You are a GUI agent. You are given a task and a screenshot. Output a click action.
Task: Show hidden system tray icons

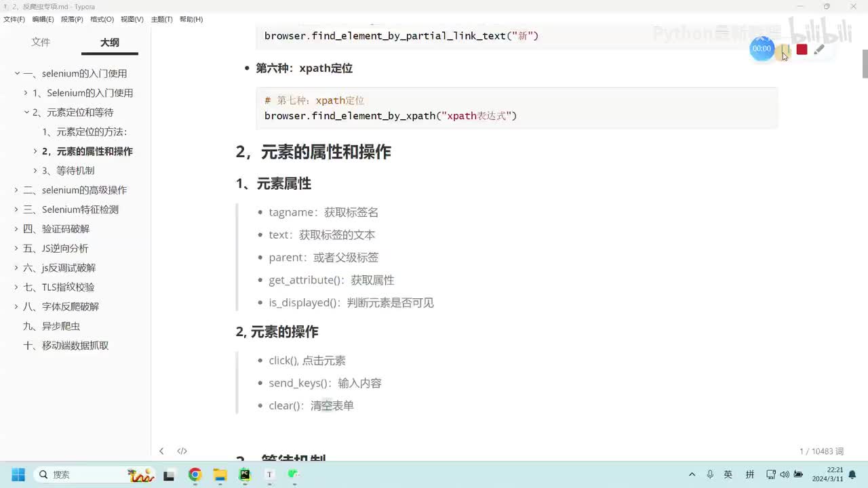click(x=692, y=474)
